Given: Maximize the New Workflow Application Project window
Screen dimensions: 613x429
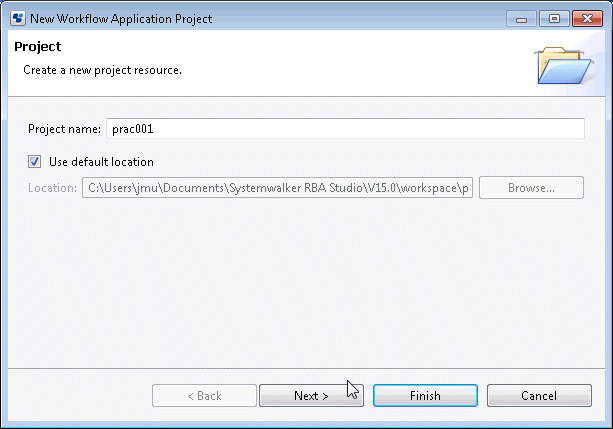Looking at the screenshot, I should click(x=554, y=19).
